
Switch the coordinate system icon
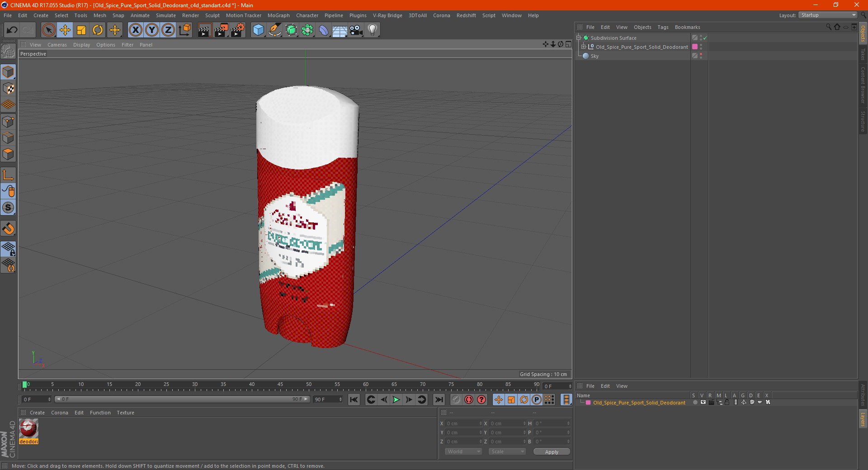tap(185, 30)
